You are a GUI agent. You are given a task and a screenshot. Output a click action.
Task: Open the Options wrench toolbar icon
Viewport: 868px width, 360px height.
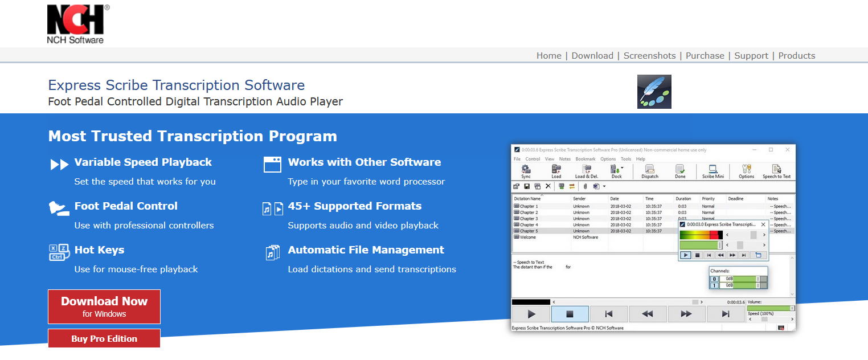tap(746, 171)
